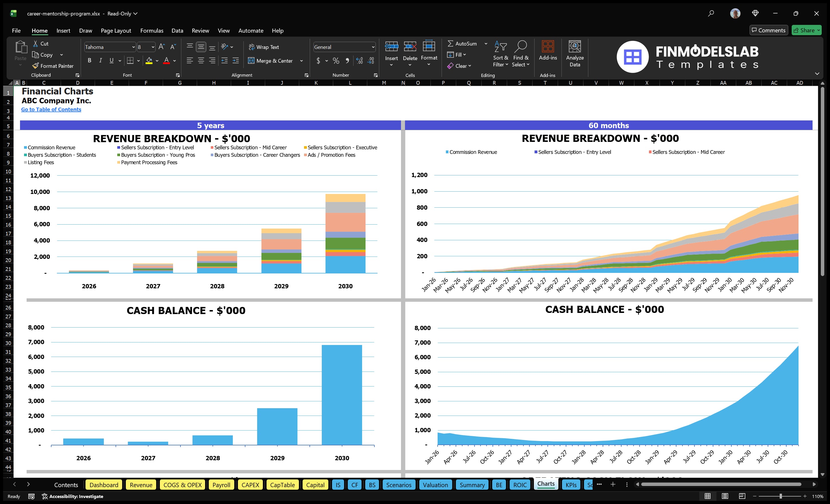Follow the Go to Table of Contents link
830x504 pixels.
point(51,109)
